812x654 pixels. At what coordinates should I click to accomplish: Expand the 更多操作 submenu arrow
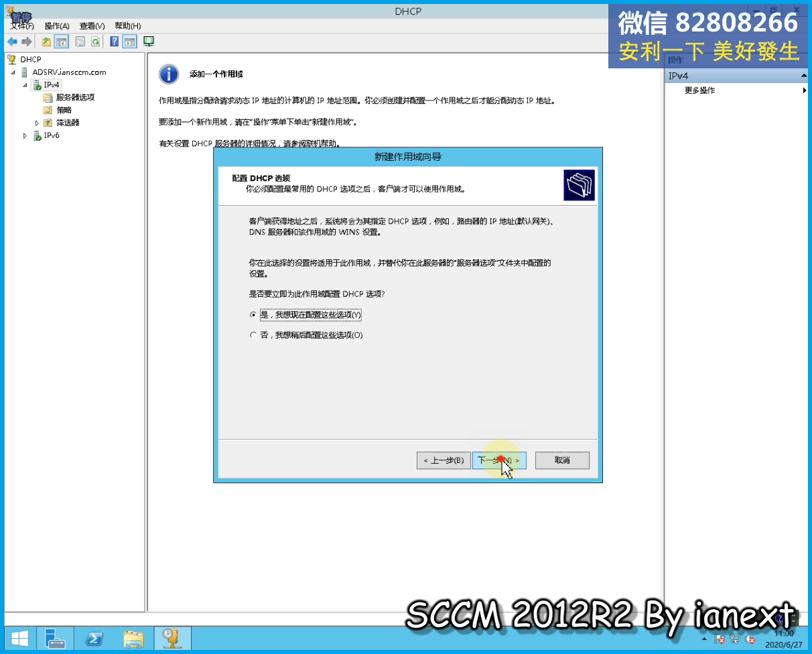(x=804, y=90)
